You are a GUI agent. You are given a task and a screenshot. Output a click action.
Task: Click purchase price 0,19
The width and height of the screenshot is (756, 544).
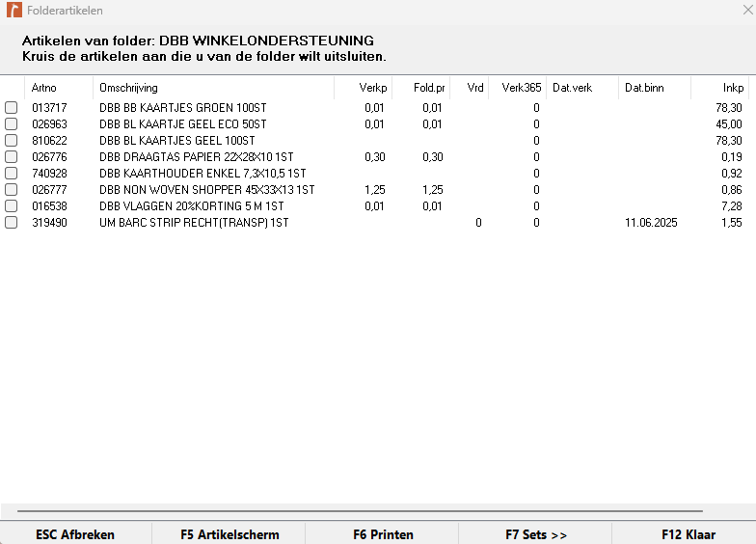tap(731, 156)
